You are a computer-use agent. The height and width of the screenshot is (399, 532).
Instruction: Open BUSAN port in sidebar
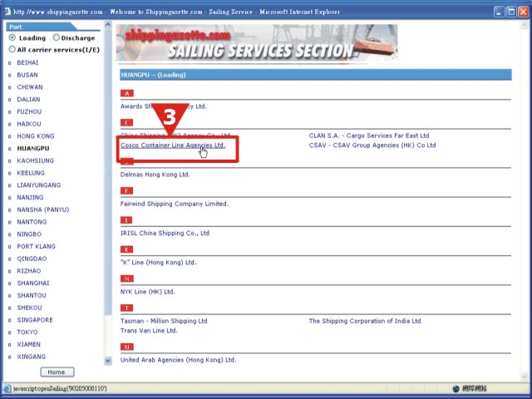tap(27, 75)
